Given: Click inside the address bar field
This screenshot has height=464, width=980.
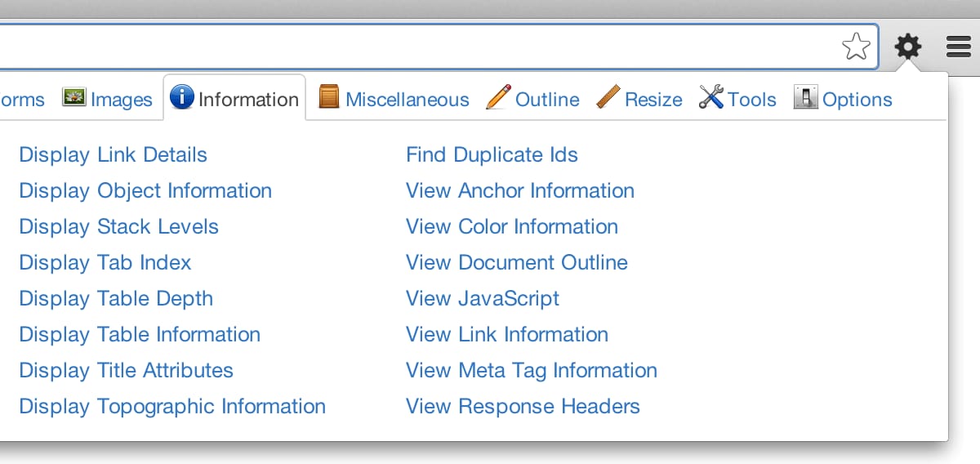Looking at the screenshot, I should tap(408, 47).
